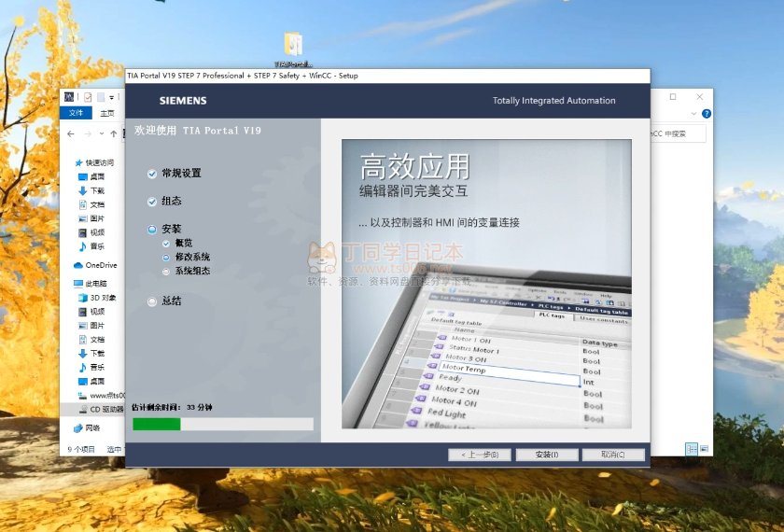Click the Explorer window title icon
This screenshot has width=784, height=532.
click(69, 97)
